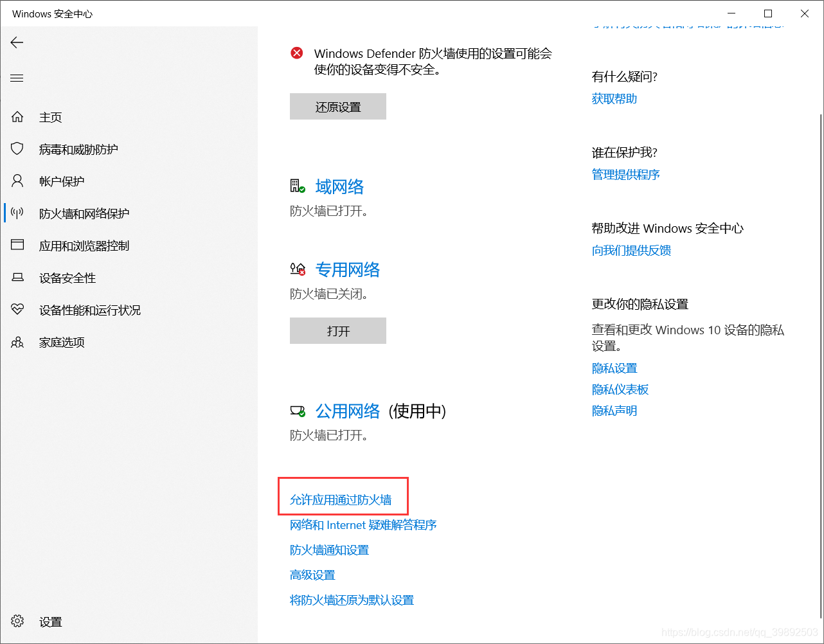Toggle the hamburger navigation menu
The height and width of the screenshot is (644, 824).
click(x=17, y=78)
